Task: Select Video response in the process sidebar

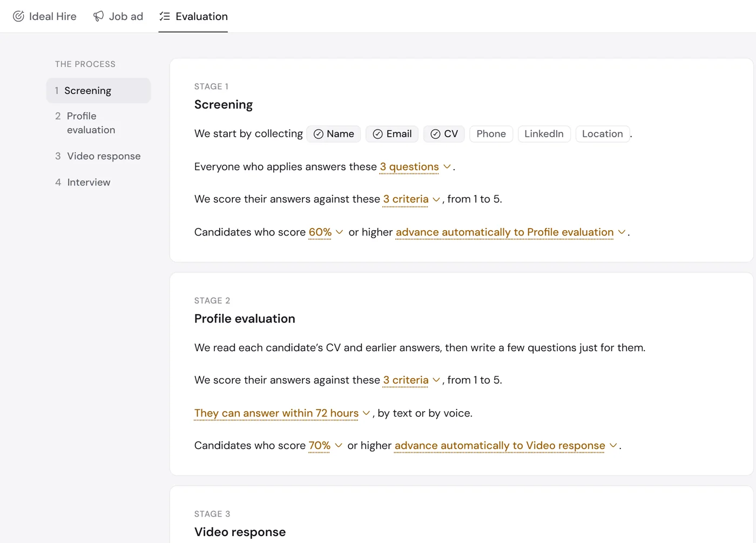Action: (98, 156)
